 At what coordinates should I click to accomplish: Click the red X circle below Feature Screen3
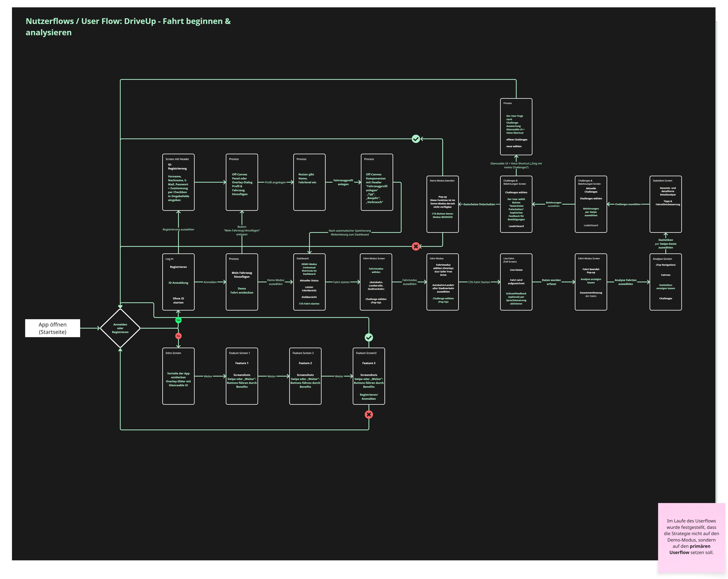coord(369,415)
